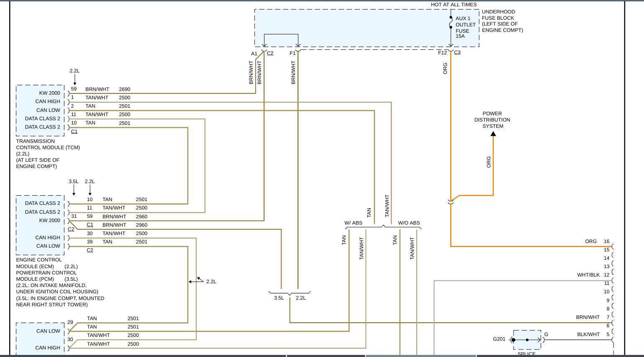Screen dimensions: 644x357
Task: Open the C1 connector link under the TCM
Action: 74,132
